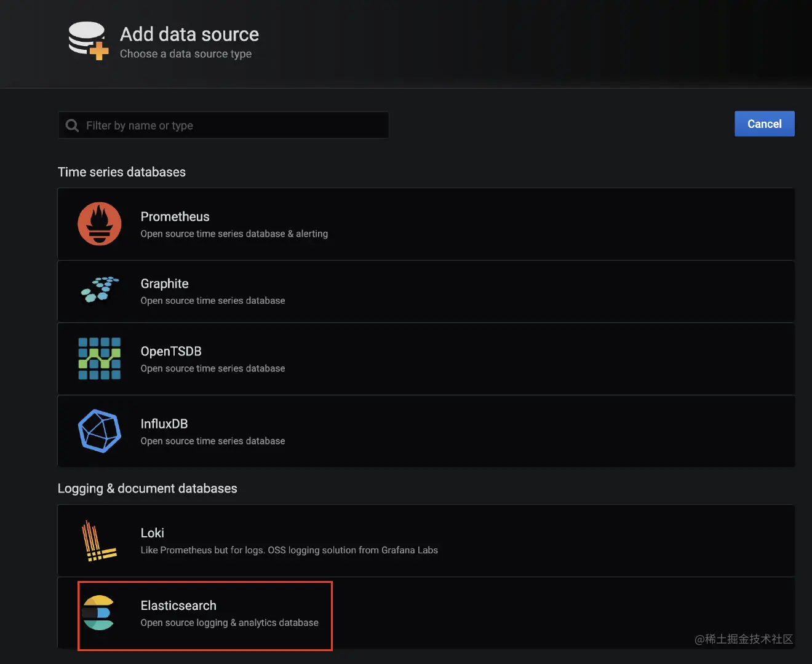Choose the Loki data source title
The width and height of the screenshot is (812, 664).
click(152, 533)
